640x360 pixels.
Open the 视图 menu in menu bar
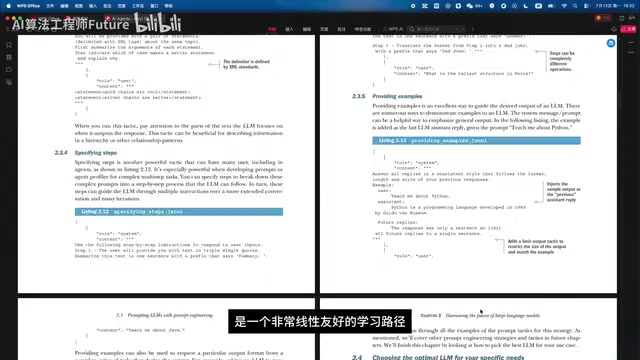79,6
